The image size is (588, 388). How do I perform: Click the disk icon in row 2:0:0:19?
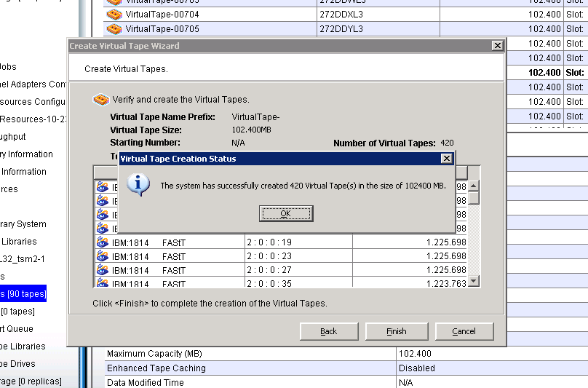click(x=103, y=242)
